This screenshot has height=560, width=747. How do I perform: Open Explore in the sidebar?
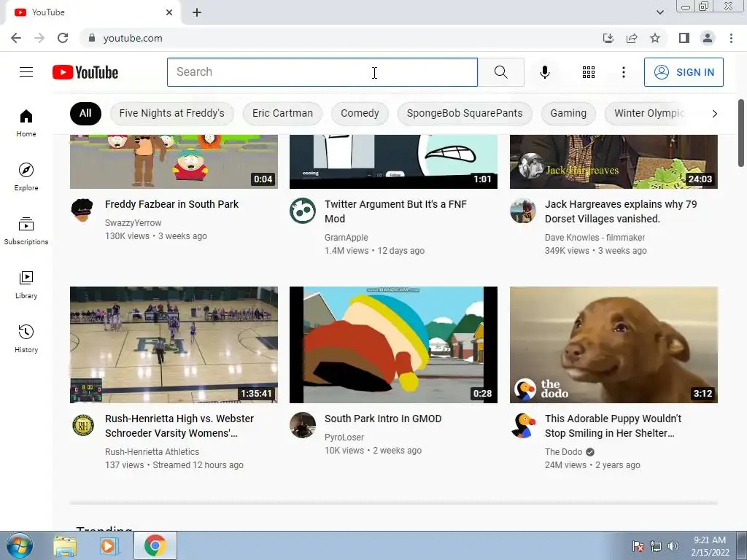(26, 176)
